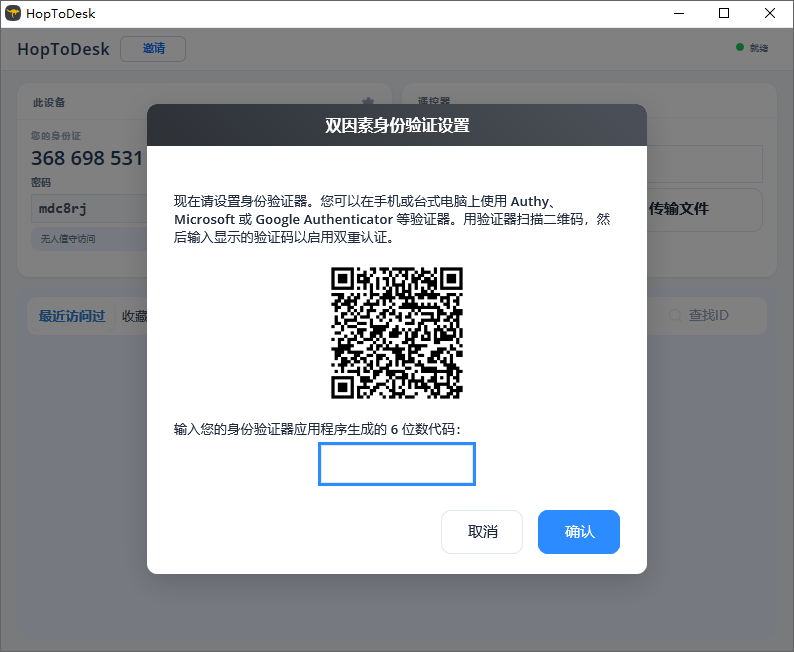Click the 邀请 invite button
794x652 pixels.
153,49
